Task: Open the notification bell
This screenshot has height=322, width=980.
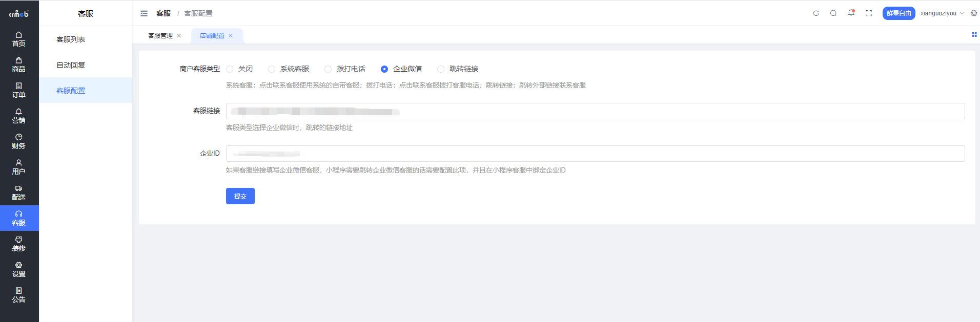Action: coord(851,13)
